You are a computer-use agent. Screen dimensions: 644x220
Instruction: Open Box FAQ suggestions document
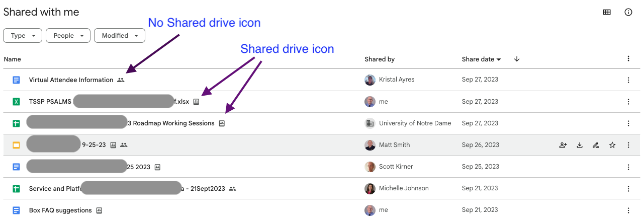(x=60, y=210)
